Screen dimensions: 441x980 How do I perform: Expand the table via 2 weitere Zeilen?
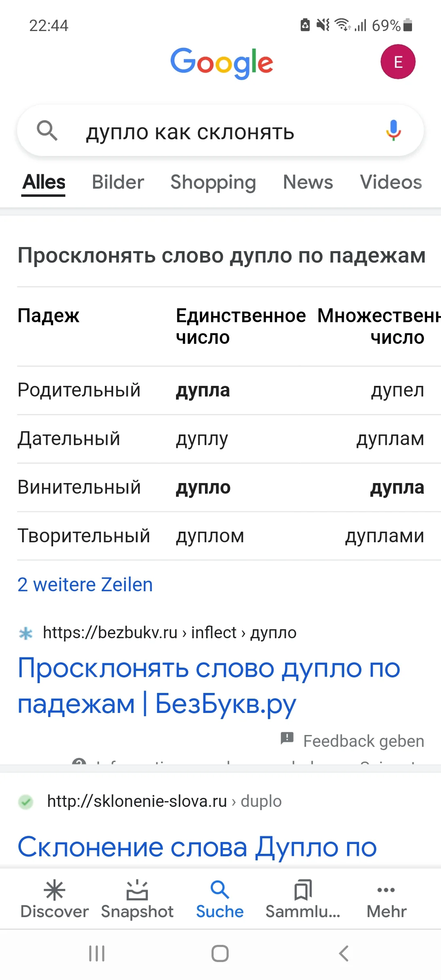coord(85,585)
